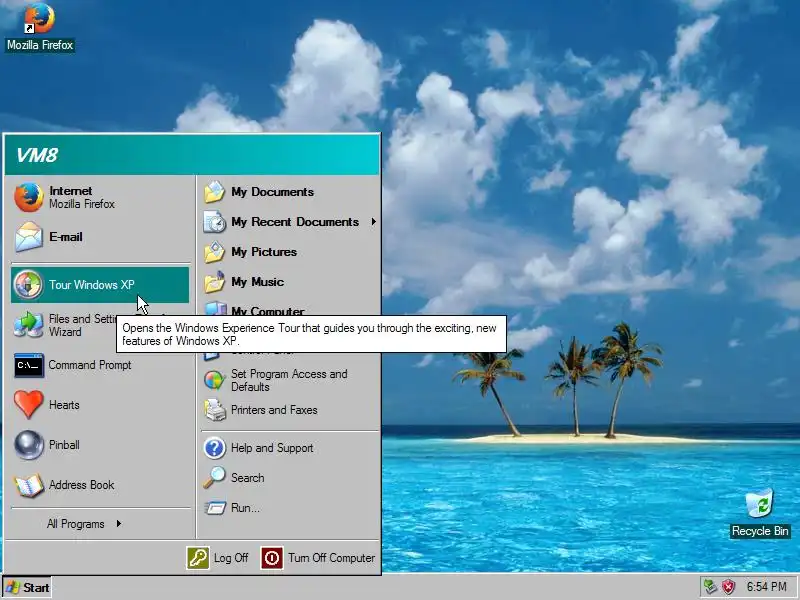
Task: Open My Pictures label
Action: click(x=264, y=252)
